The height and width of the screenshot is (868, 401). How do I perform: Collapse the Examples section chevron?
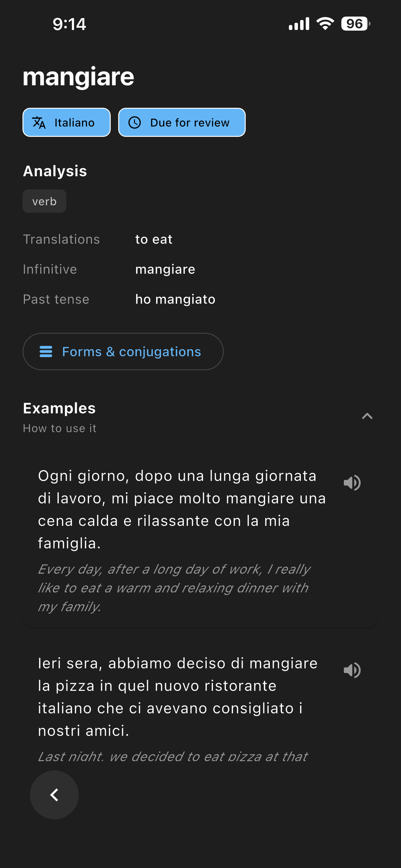click(x=367, y=416)
